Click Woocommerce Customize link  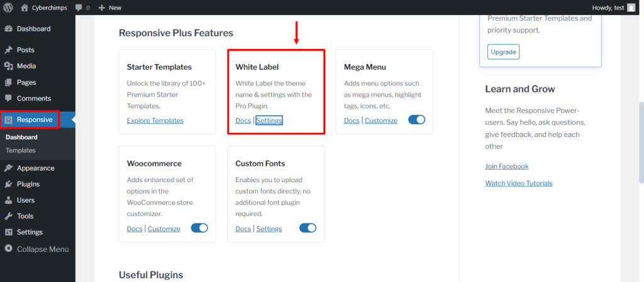click(x=164, y=229)
